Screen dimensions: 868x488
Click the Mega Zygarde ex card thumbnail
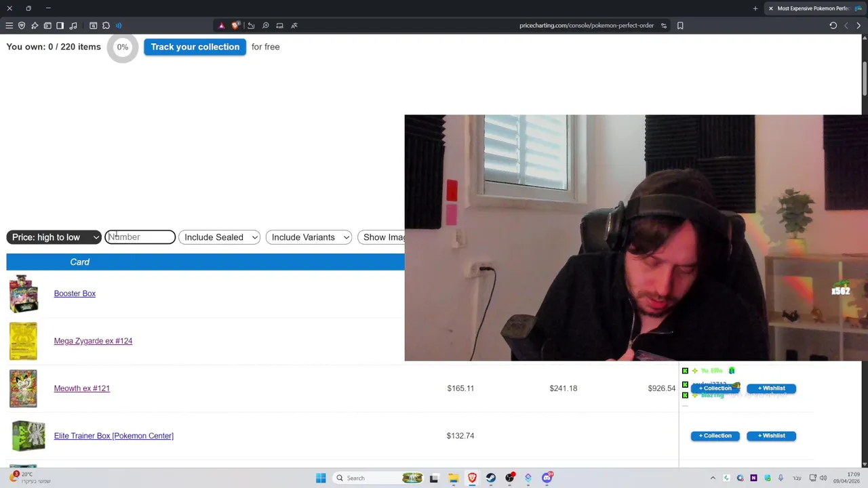[x=23, y=341]
